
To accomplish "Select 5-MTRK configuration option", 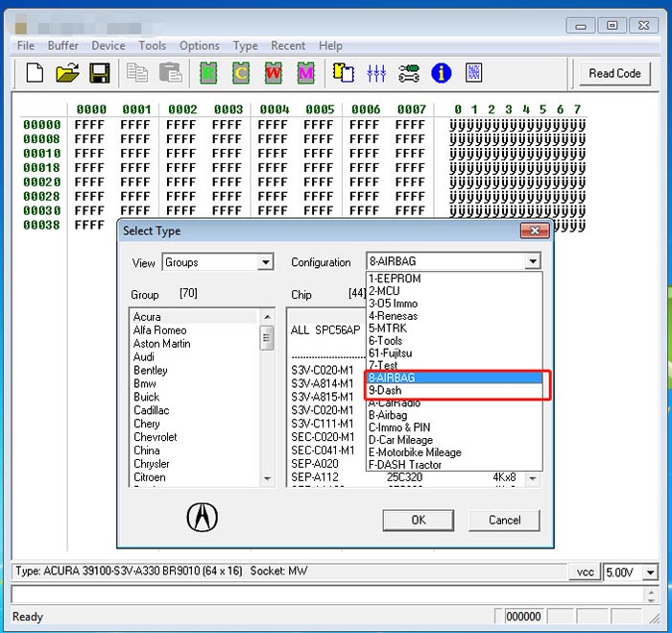I will [454, 329].
